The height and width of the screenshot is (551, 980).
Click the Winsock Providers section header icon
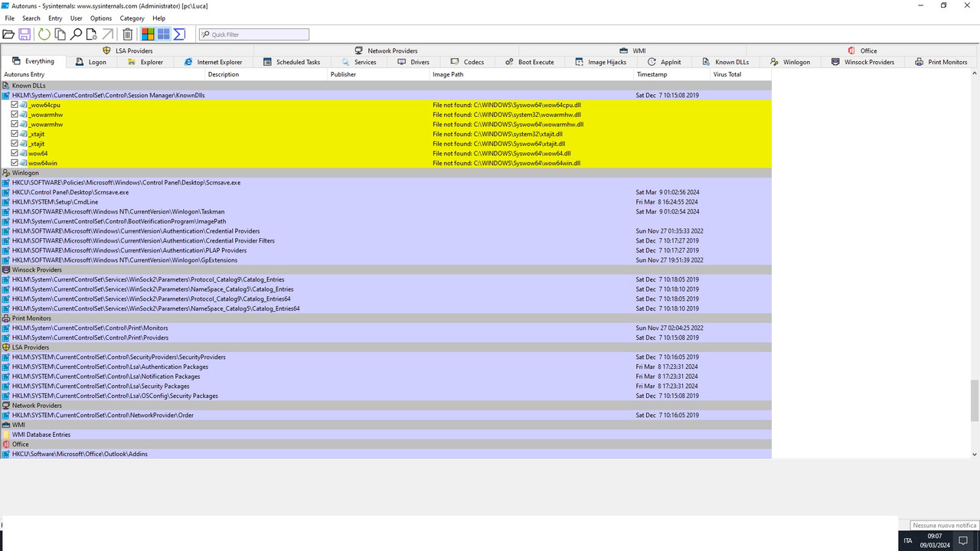click(x=7, y=270)
